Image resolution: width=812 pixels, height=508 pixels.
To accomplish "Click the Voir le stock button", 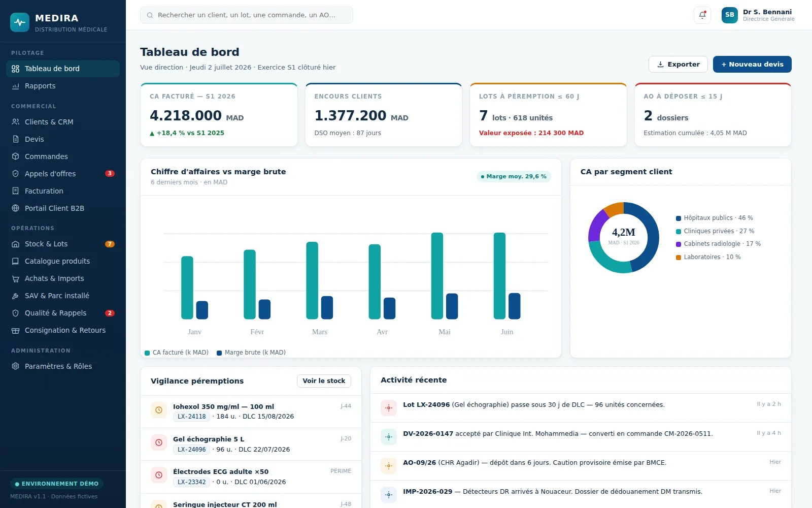I will [x=324, y=381].
